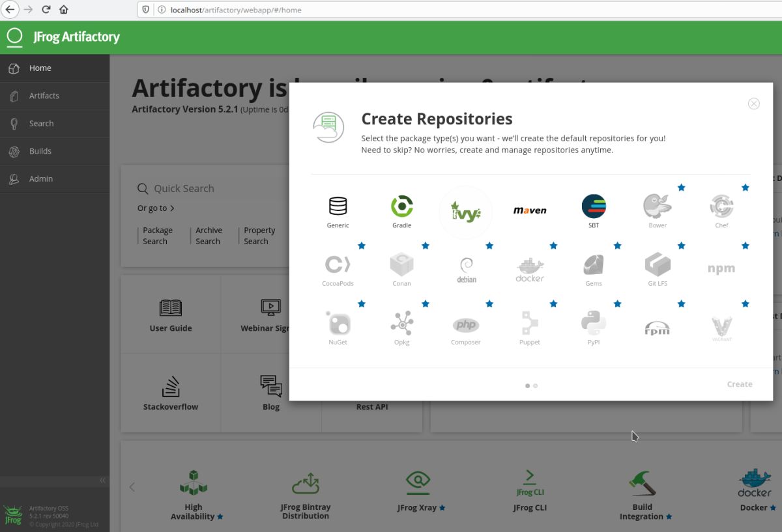Open Builds in the sidebar
Image resolution: width=782 pixels, height=532 pixels.
pyautogui.click(x=55, y=151)
